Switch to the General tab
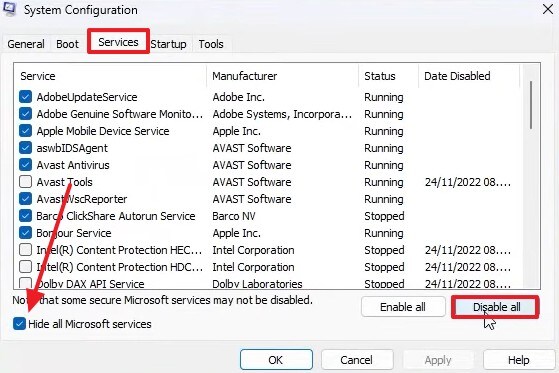The image size is (559, 373). coord(26,44)
